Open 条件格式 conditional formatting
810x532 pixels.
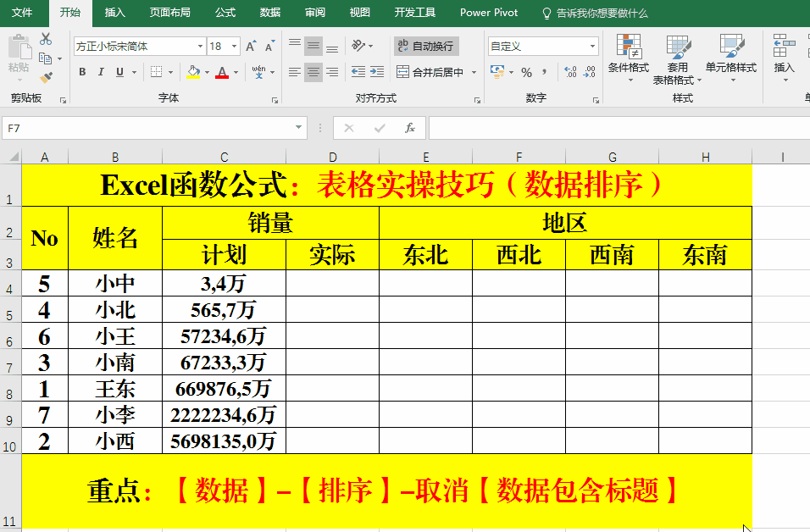pyautogui.click(x=629, y=59)
